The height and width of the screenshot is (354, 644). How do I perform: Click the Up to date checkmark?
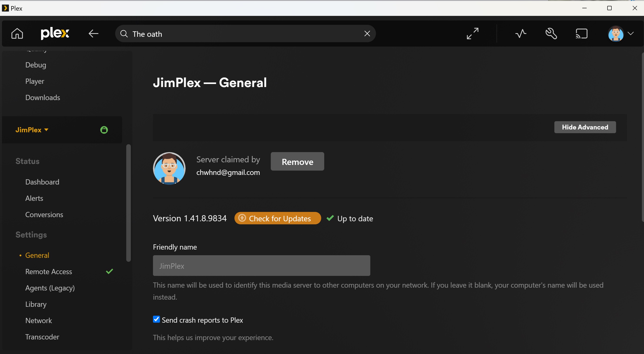click(x=330, y=218)
